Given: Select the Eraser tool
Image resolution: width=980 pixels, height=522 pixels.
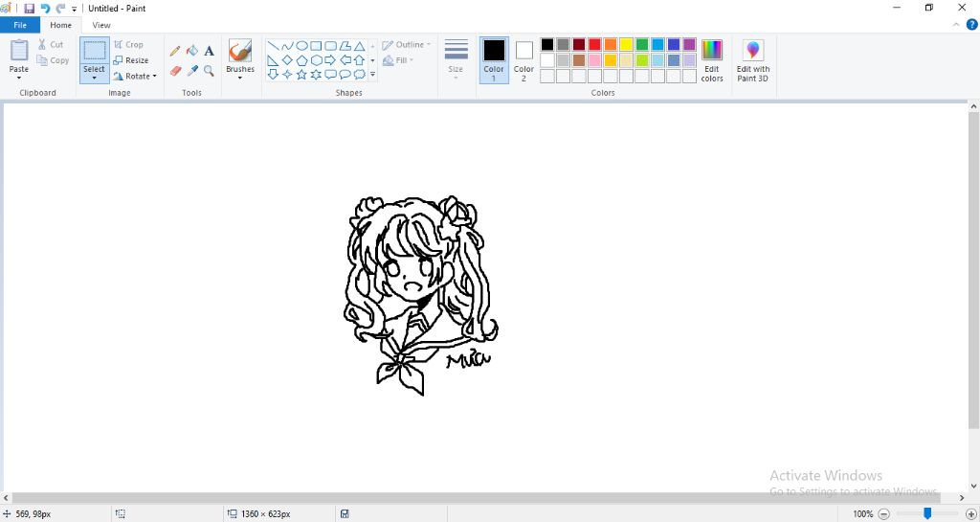Looking at the screenshot, I should coord(175,71).
